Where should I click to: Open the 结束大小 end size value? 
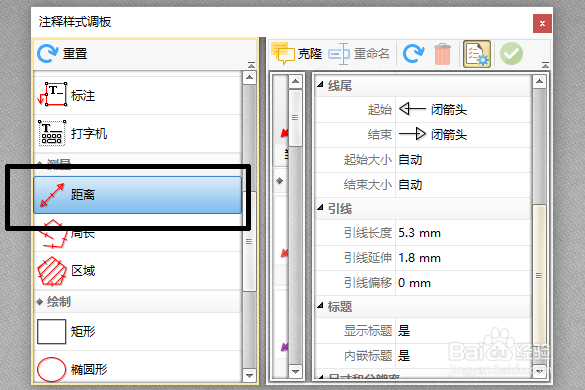[x=463, y=185]
